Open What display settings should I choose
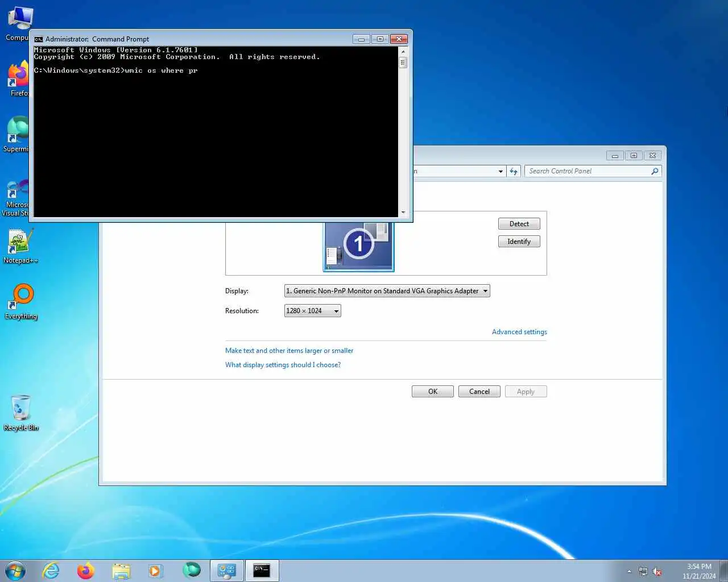The width and height of the screenshot is (728, 582). (283, 365)
